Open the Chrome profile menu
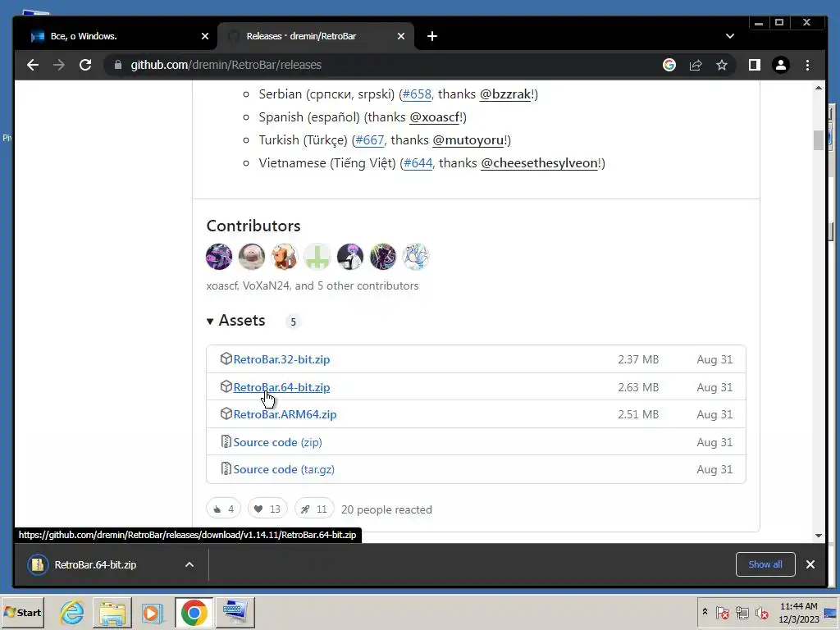The image size is (840, 630). coord(781,65)
